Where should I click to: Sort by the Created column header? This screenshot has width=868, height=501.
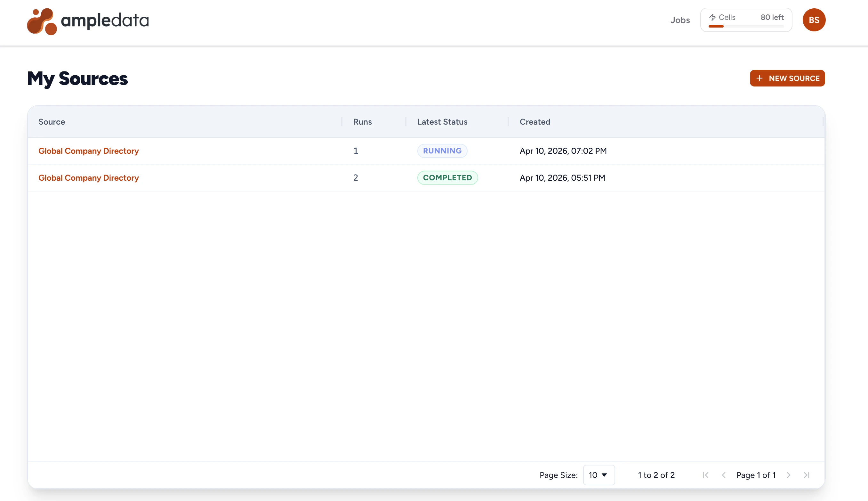(534, 121)
